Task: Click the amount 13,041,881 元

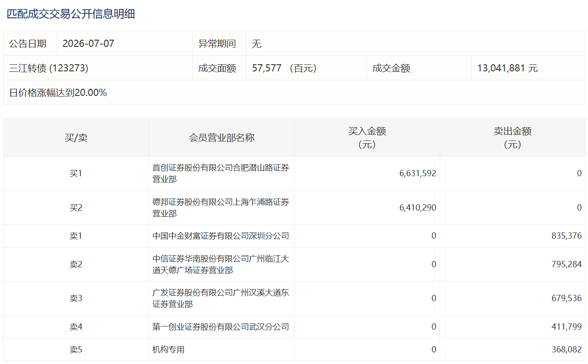Action: point(508,68)
